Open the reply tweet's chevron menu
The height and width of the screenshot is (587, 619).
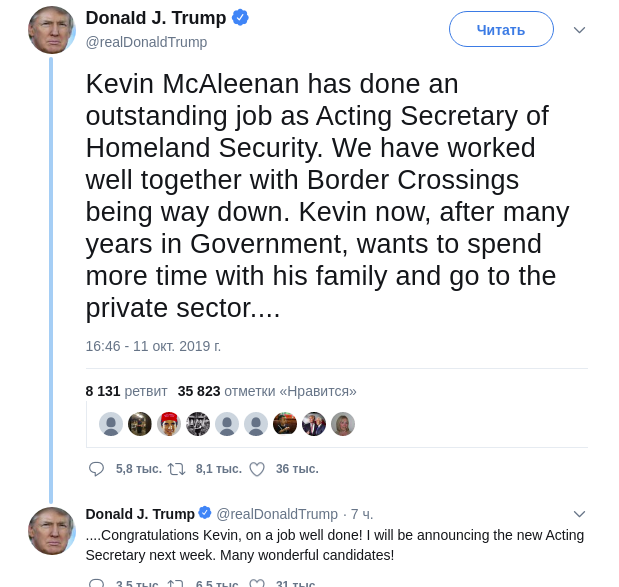(x=579, y=514)
